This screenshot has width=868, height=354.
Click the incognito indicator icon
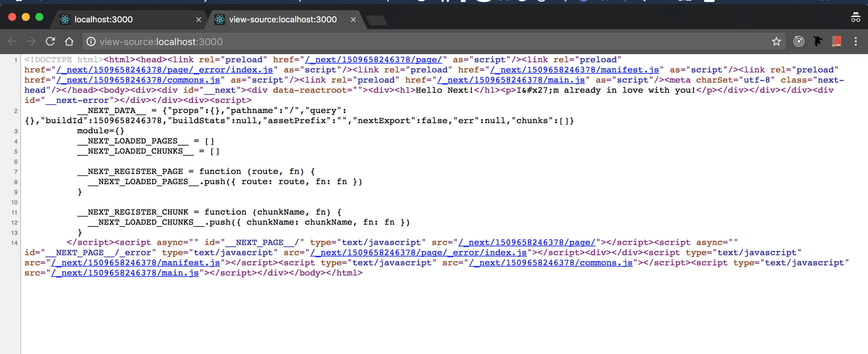click(855, 17)
